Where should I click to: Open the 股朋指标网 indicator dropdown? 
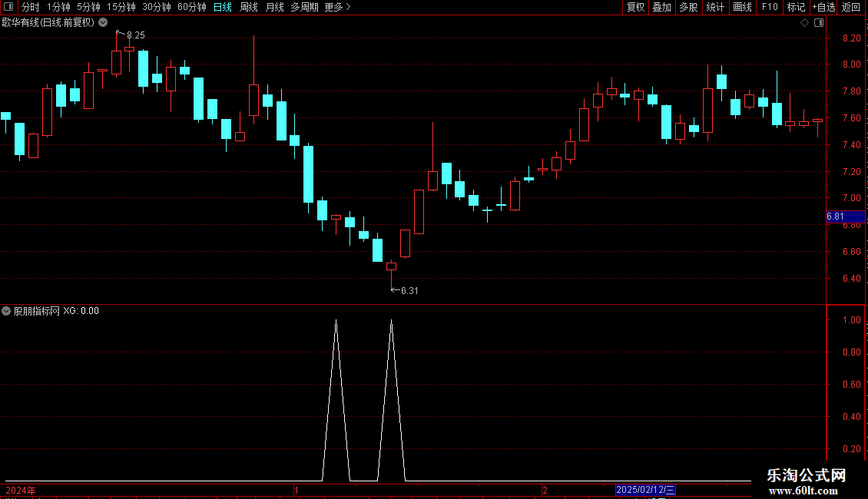pyautogui.click(x=6, y=311)
